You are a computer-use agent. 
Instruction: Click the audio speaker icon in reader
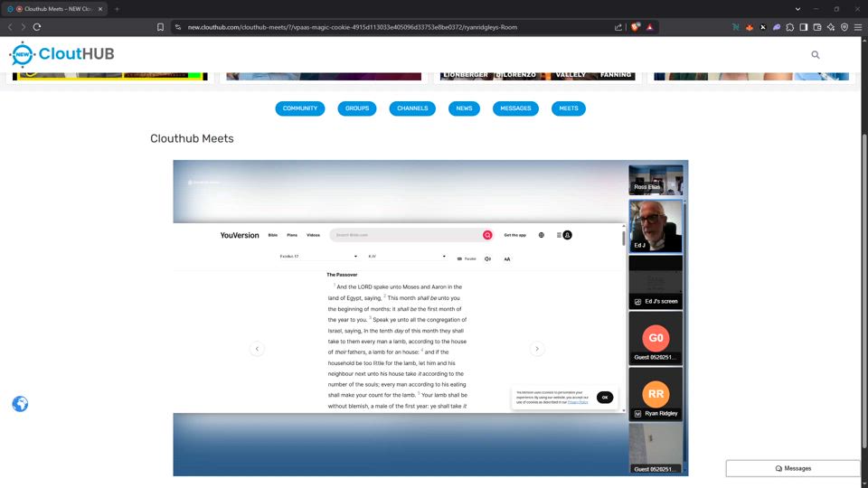coord(487,258)
